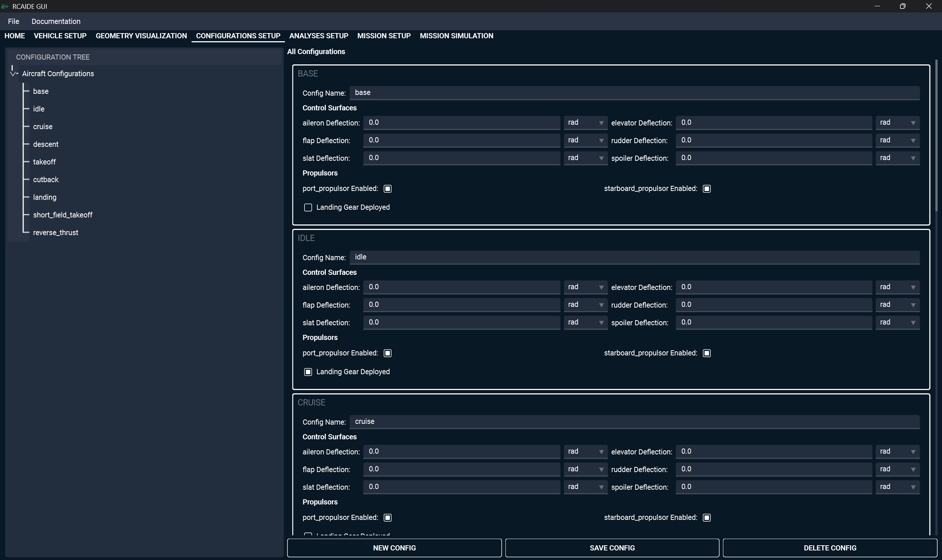Screen dimensions: 942x560
Task: Open BASE elevator Deflection unit dropdown
Action: 897,123
